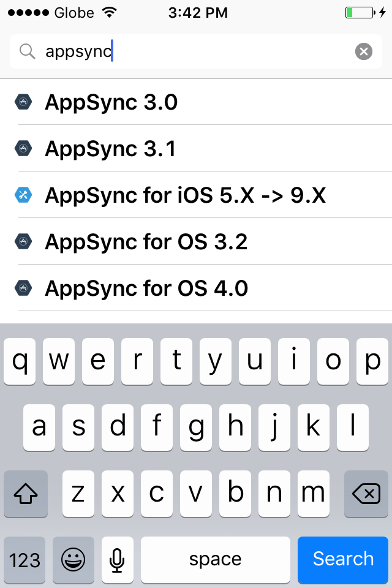Clear the search text with the X button

click(x=364, y=51)
